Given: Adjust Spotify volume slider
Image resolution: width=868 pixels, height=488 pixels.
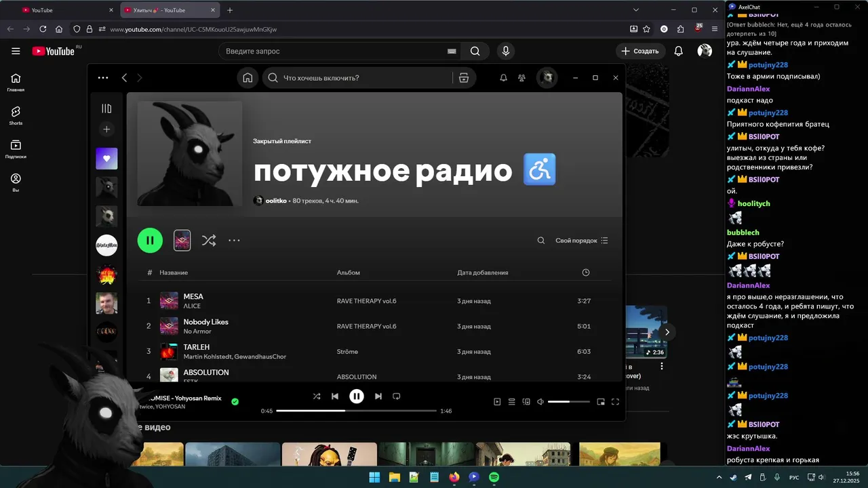Looking at the screenshot, I should click(x=569, y=402).
